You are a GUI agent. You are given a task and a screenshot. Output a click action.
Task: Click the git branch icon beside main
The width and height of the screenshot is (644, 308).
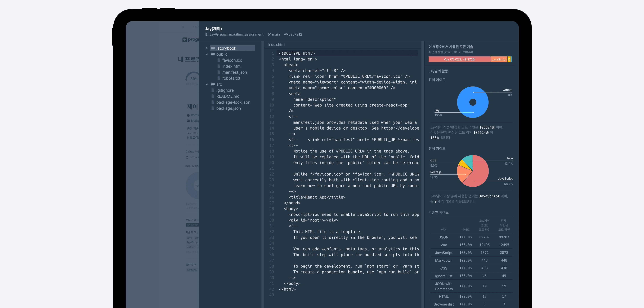pyautogui.click(x=270, y=34)
